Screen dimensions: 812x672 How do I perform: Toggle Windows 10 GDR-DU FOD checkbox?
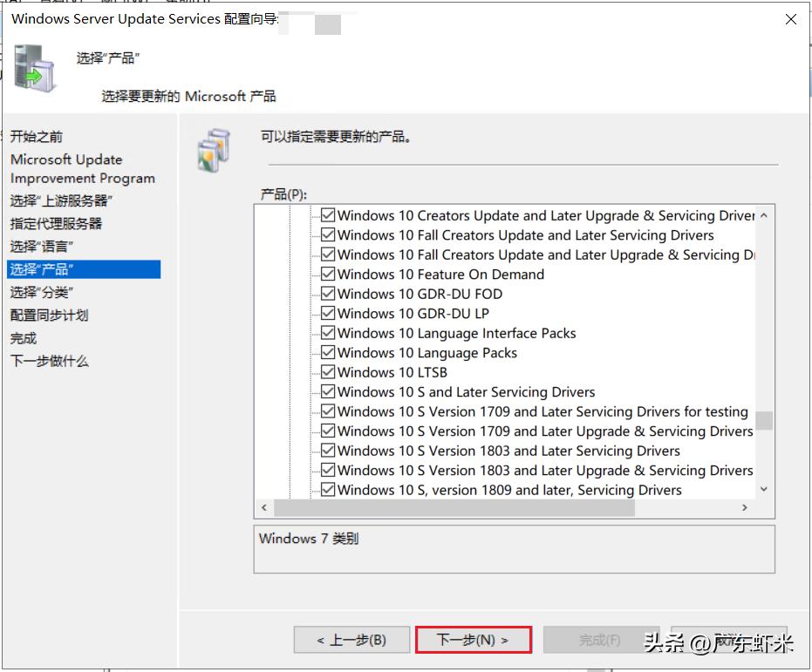click(328, 294)
